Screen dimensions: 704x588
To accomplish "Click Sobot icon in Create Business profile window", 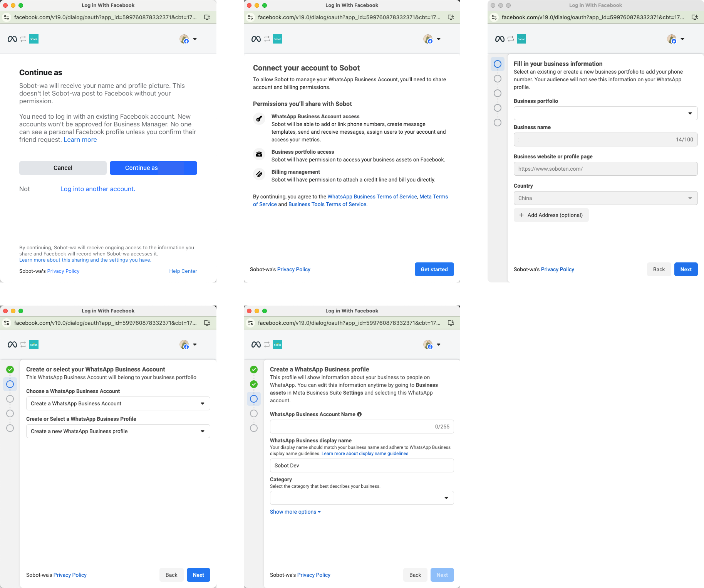I will click(278, 344).
